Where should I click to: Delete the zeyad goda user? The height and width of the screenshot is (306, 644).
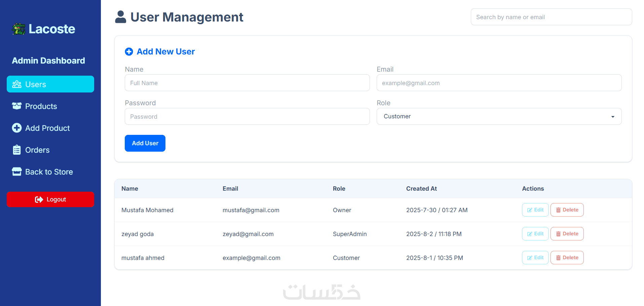click(567, 234)
